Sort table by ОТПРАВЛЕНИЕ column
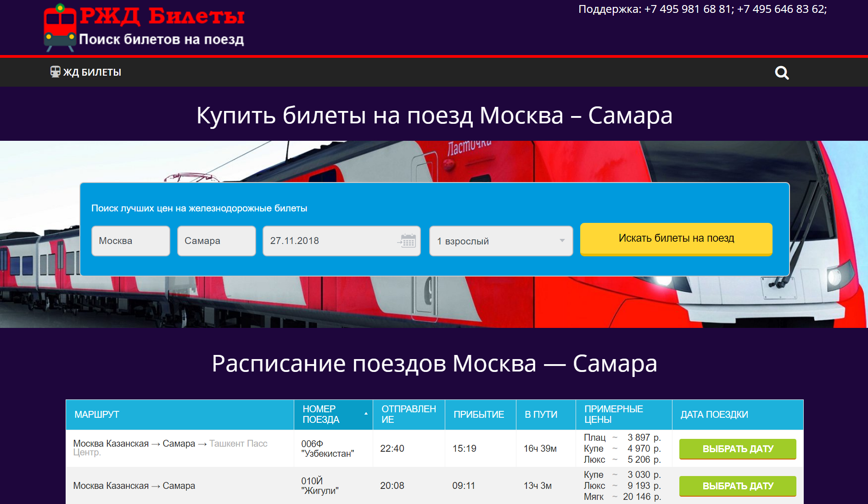This screenshot has width=868, height=504. click(x=409, y=415)
